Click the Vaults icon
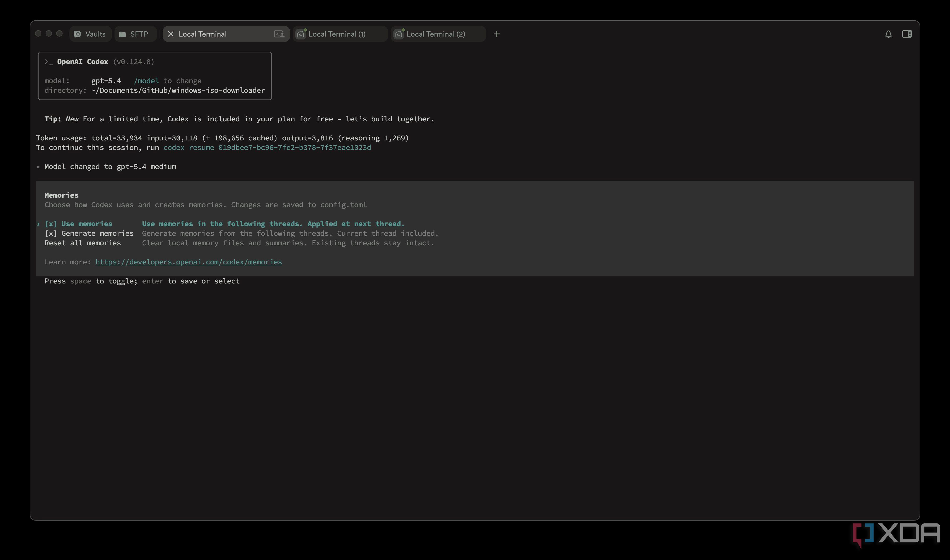This screenshot has height=560, width=950. [77, 34]
